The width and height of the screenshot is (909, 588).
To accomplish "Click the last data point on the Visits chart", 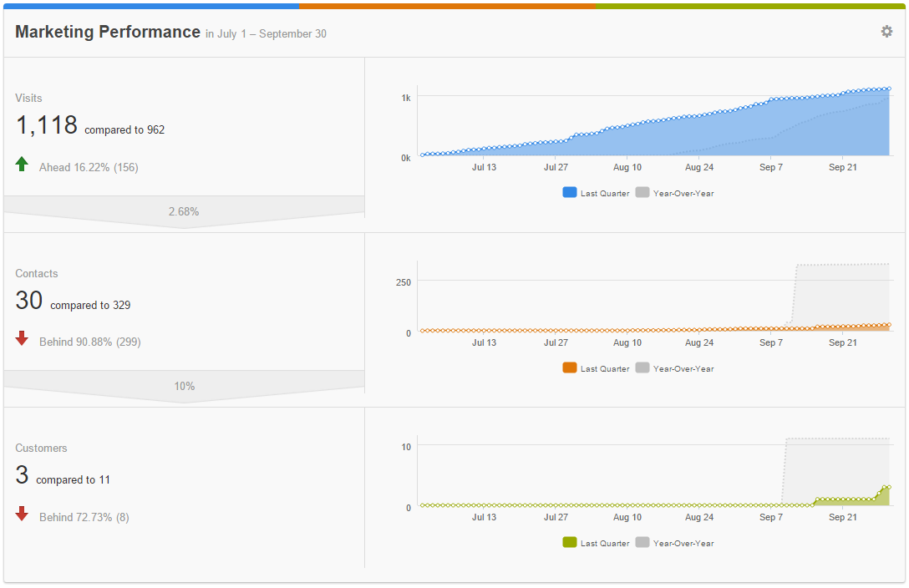I will click(x=888, y=89).
